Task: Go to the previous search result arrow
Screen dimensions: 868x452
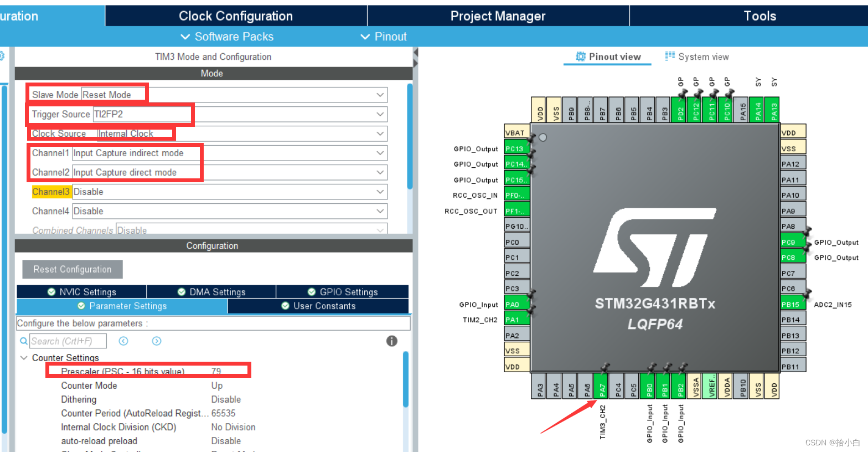Action: click(123, 341)
